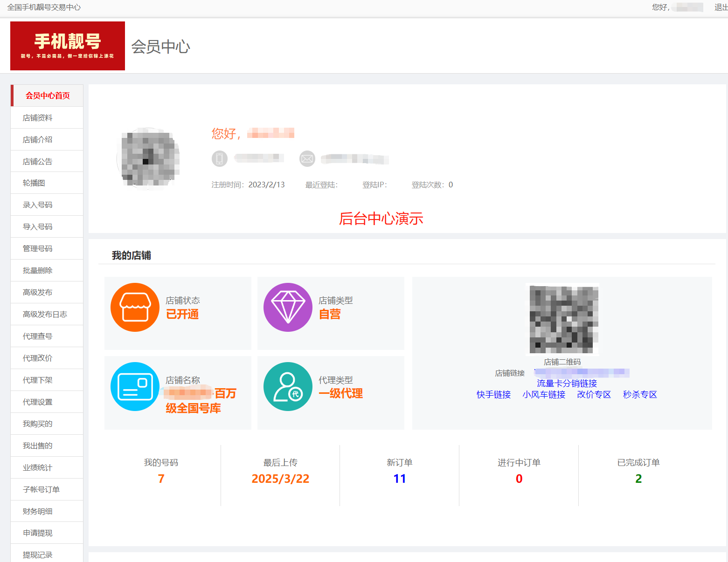Click the pixelated user avatar image
The width and height of the screenshot is (728, 562).
click(x=149, y=158)
